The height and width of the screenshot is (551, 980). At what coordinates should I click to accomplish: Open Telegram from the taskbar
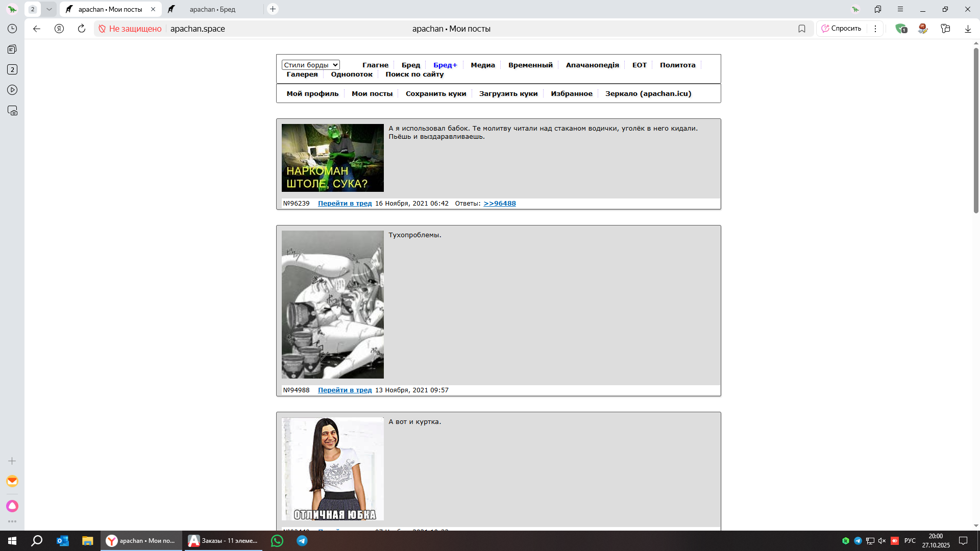tap(302, 541)
